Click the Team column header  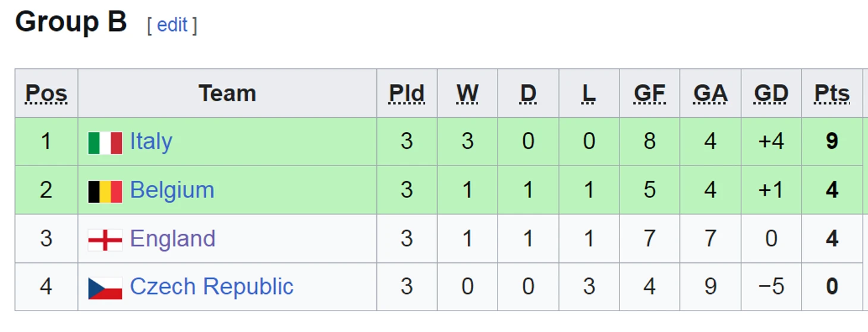tap(227, 93)
